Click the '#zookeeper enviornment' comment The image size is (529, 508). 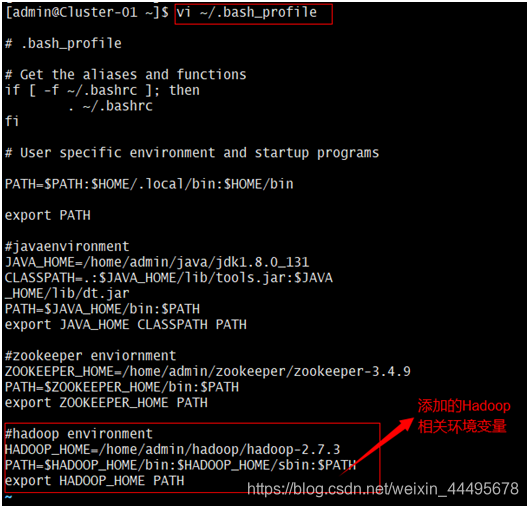pos(91,356)
